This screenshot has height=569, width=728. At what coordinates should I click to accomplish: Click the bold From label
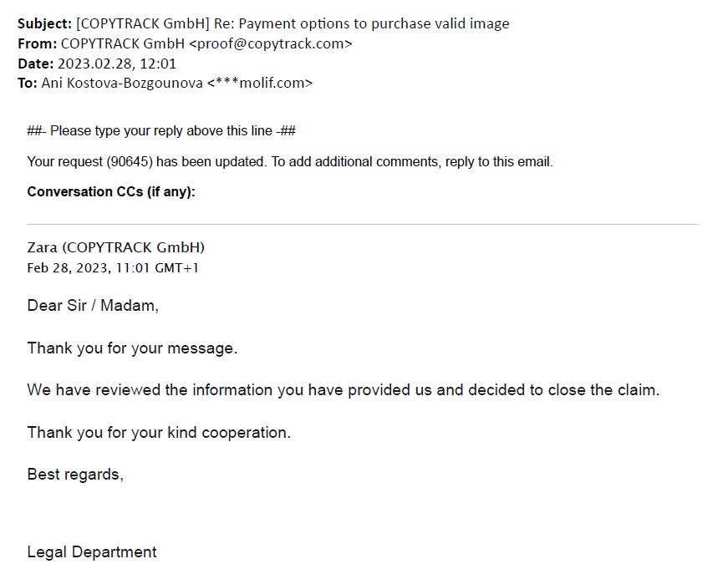click(x=37, y=43)
